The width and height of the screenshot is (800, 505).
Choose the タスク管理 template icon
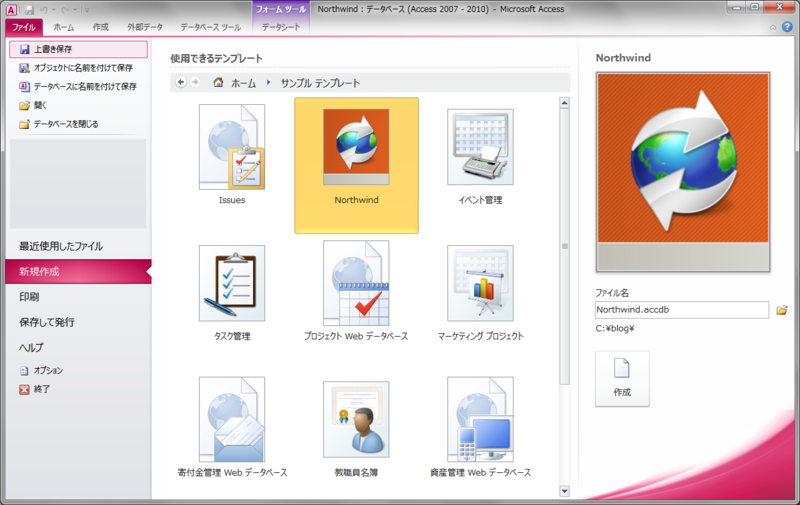[232, 283]
